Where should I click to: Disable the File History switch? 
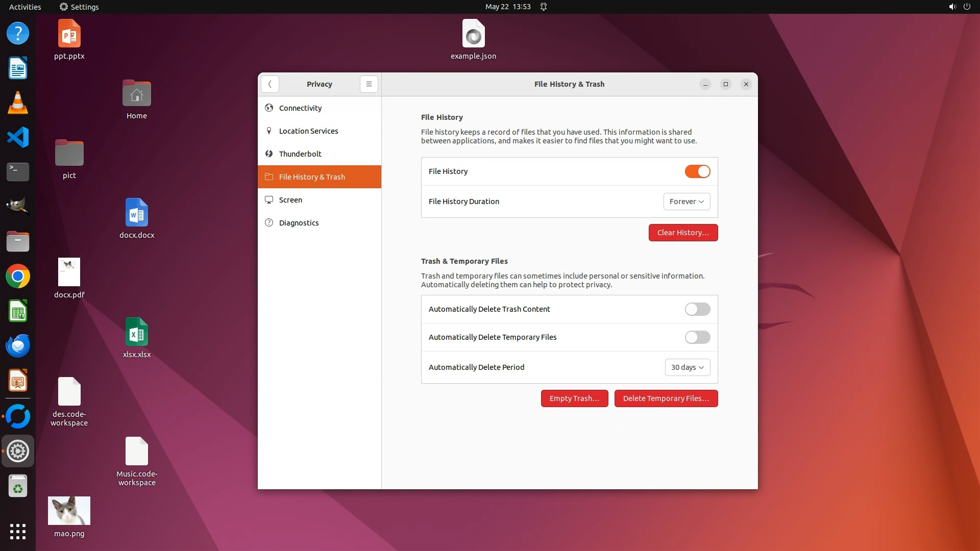697,171
